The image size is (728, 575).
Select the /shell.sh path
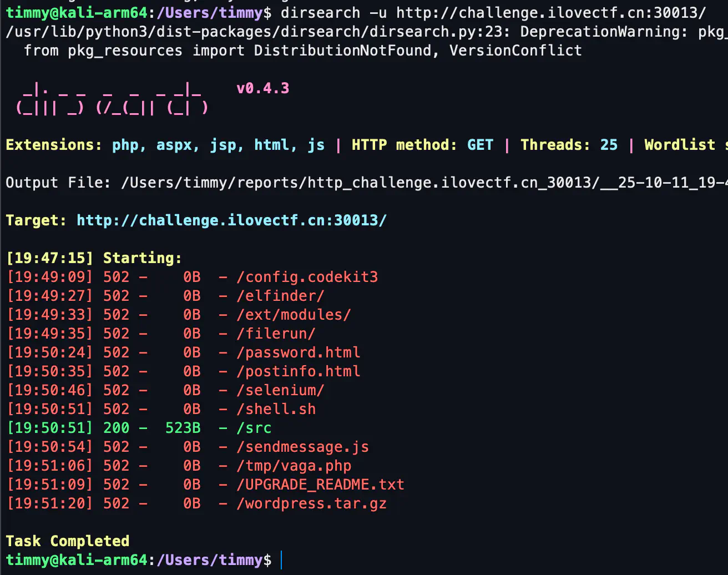pyautogui.click(x=276, y=409)
